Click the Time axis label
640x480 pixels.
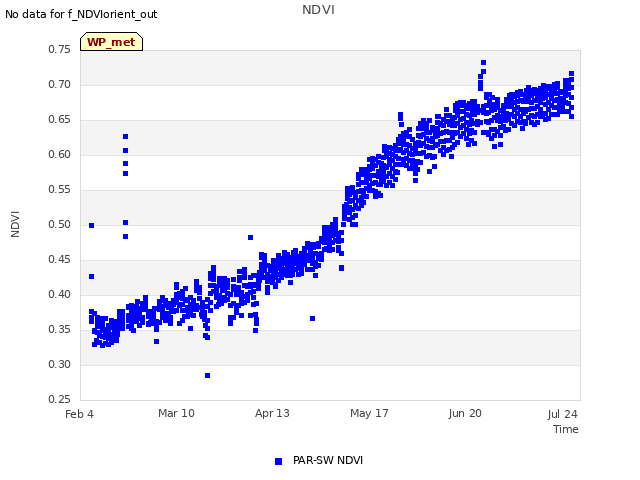coord(566,429)
